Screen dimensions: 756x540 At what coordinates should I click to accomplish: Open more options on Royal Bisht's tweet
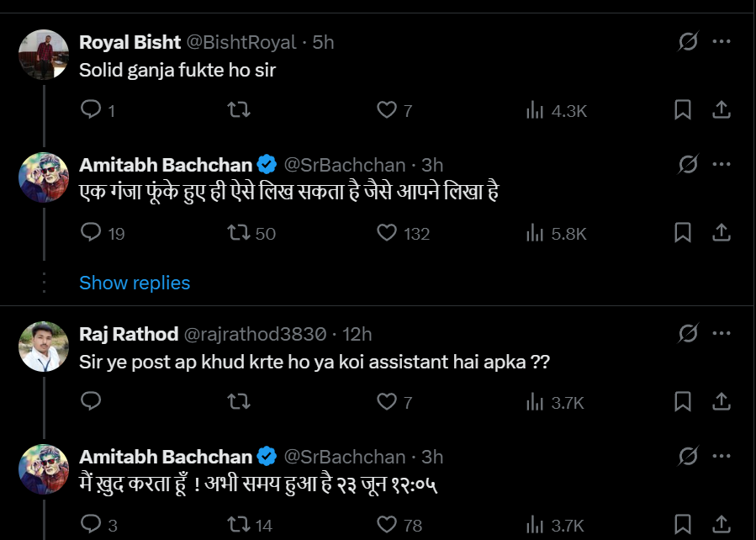coord(721,41)
